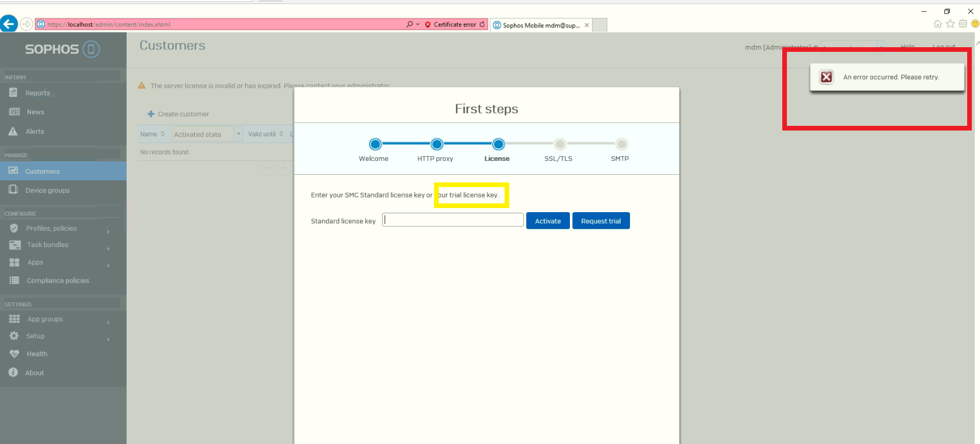Open the address bar dropdown arrow
Image resolution: width=980 pixels, height=444 pixels.
(x=418, y=24)
